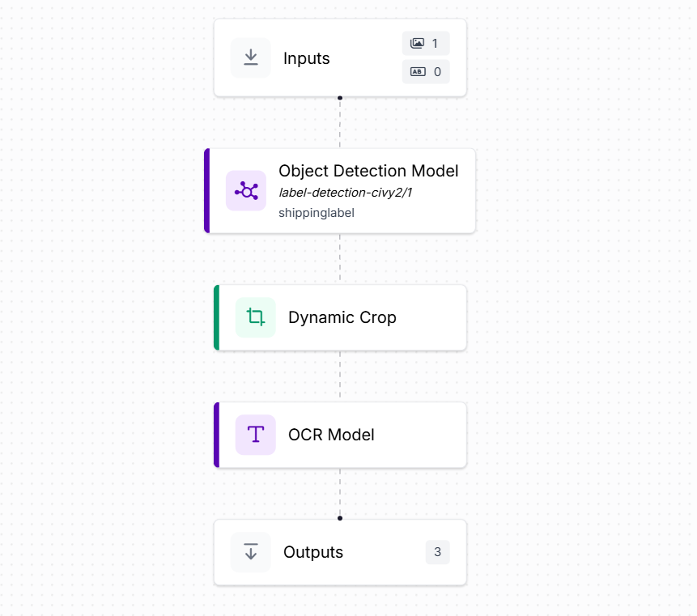
Task: Select the Outputs block
Action: tap(340, 552)
